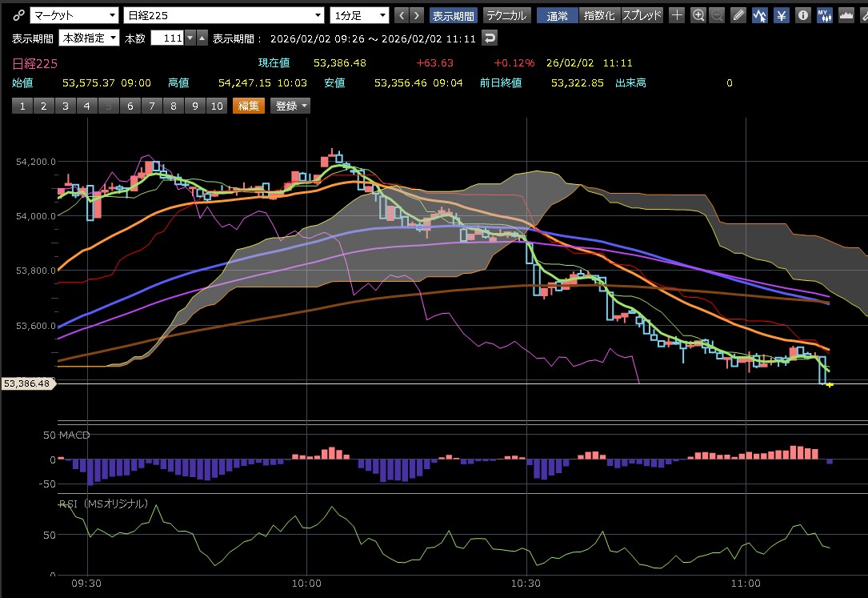Open the マーケット category dropdown

pos(74,15)
